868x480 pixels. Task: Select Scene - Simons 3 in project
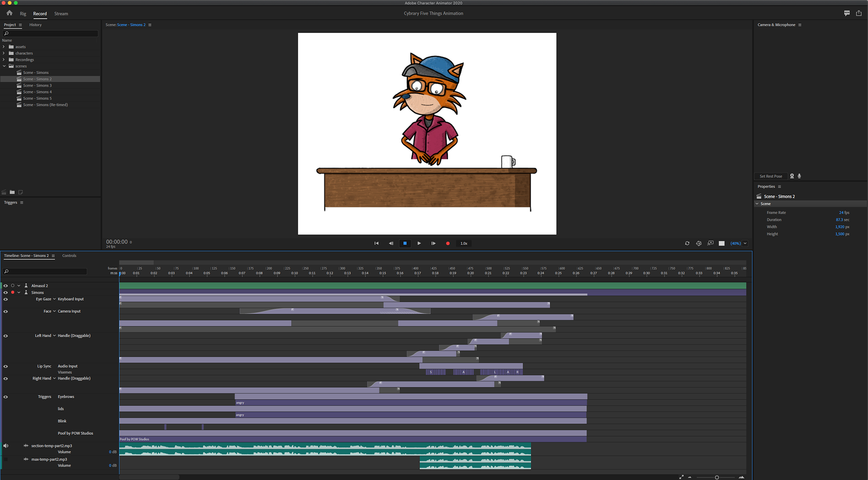(38, 85)
